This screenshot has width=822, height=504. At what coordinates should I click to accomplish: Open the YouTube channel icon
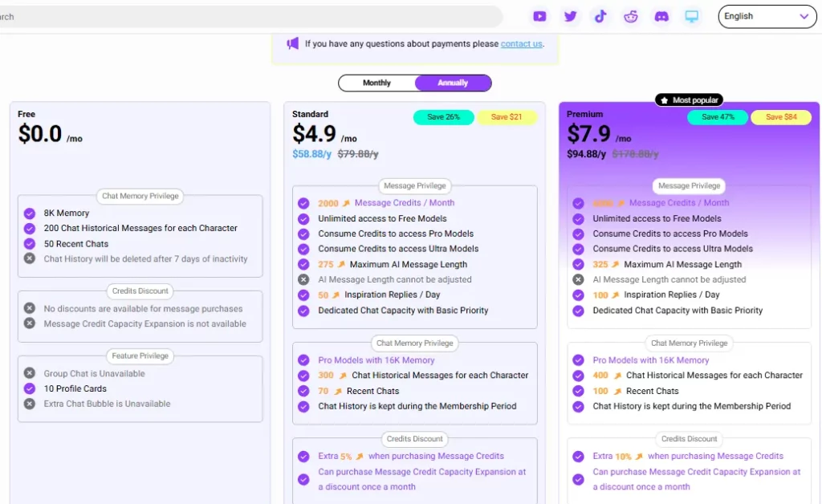pos(539,16)
